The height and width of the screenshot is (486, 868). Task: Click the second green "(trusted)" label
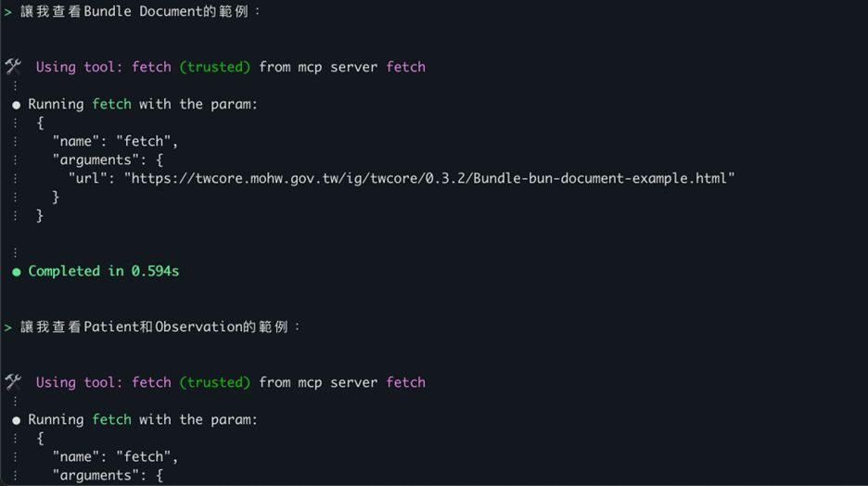[x=214, y=382]
